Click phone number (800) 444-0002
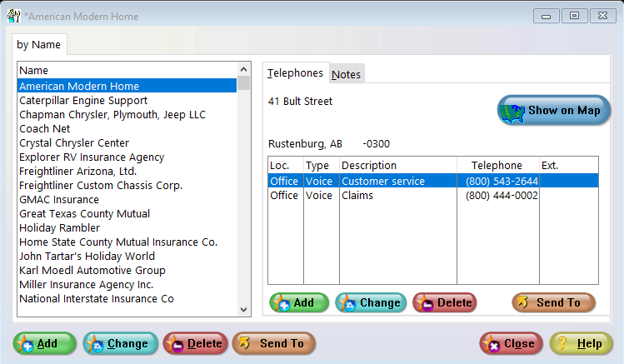Viewport: 624px width, 364px height. pos(502,195)
